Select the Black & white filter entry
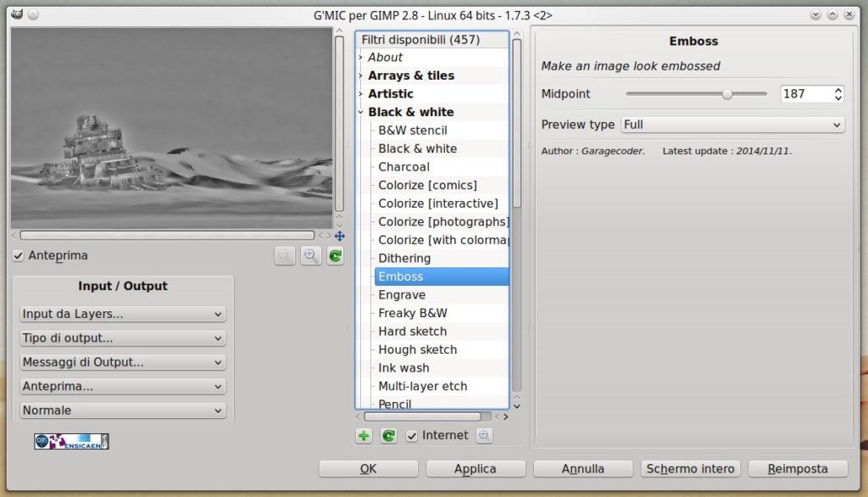Viewport: 868px width, 497px height. coord(417,148)
